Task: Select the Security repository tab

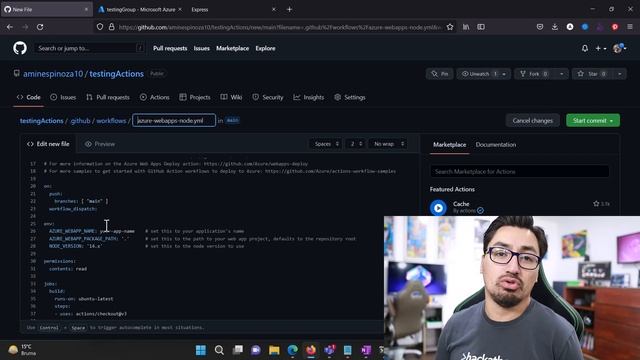Action: coord(268,97)
